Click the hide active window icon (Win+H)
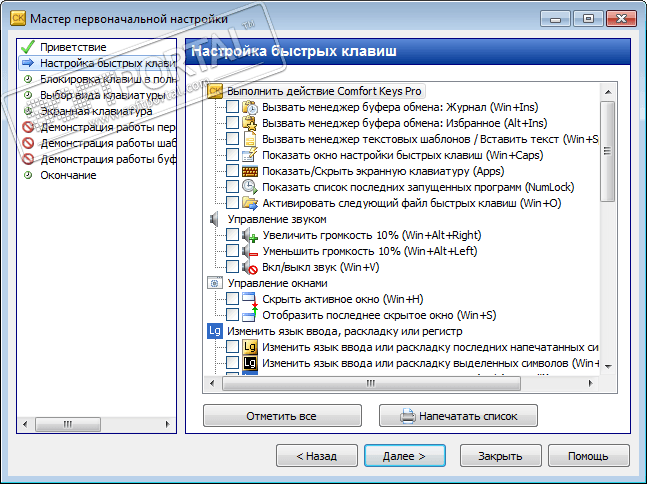Image resolution: width=647 pixels, height=484 pixels. (250, 299)
